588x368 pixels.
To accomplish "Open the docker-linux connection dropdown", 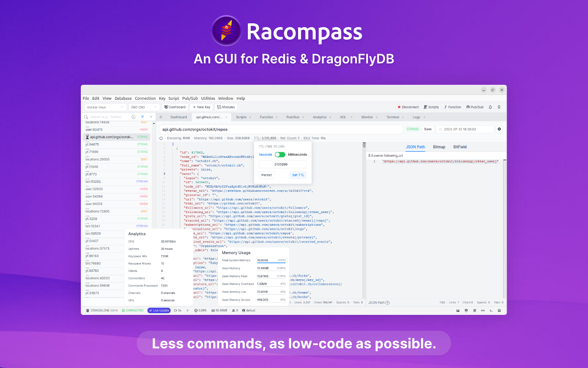I will pyautogui.click(x=105, y=107).
